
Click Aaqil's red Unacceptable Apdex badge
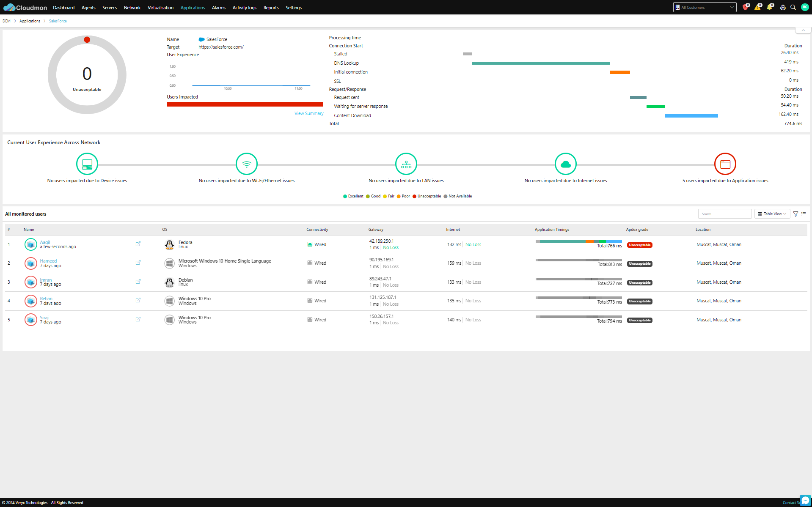click(639, 245)
